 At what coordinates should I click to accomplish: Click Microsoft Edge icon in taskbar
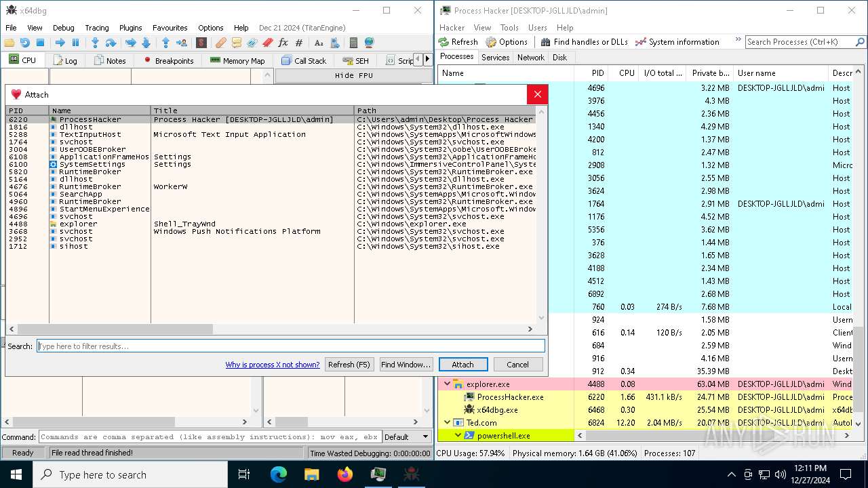coord(279,474)
